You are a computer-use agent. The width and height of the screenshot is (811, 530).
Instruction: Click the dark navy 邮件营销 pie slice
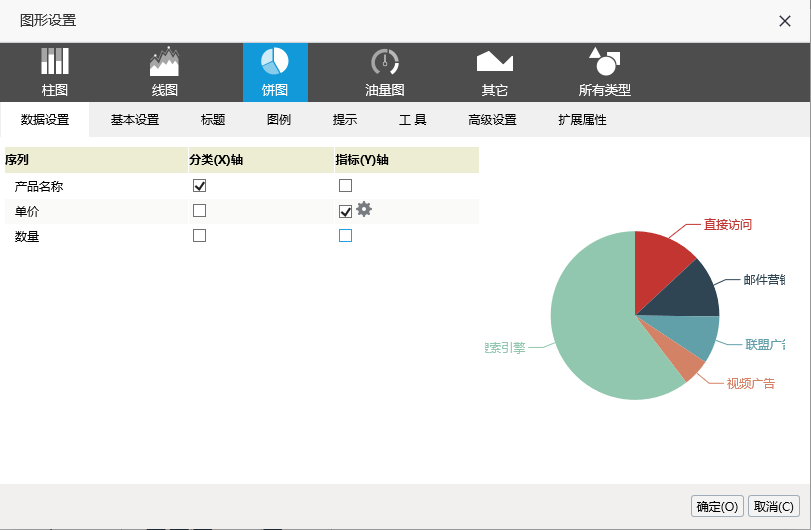[x=690, y=295]
